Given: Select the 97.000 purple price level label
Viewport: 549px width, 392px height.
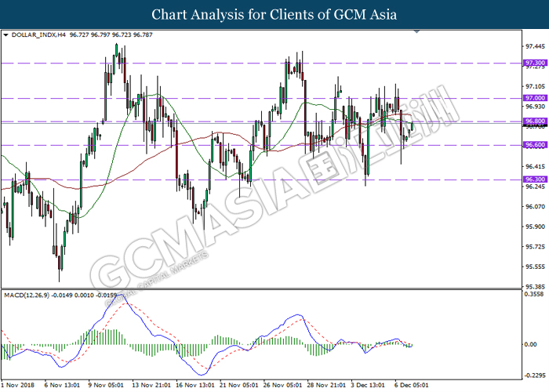Looking at the screenshot, I should pos(535,98).
